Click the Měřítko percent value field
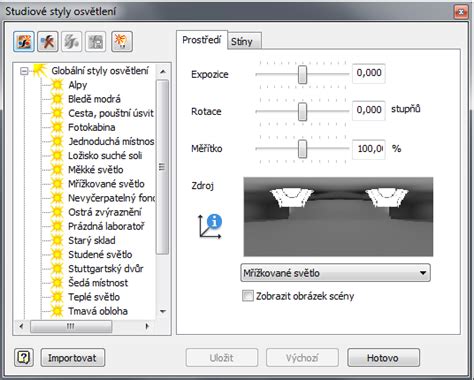474x380 pixels. (x=369, y=149)
